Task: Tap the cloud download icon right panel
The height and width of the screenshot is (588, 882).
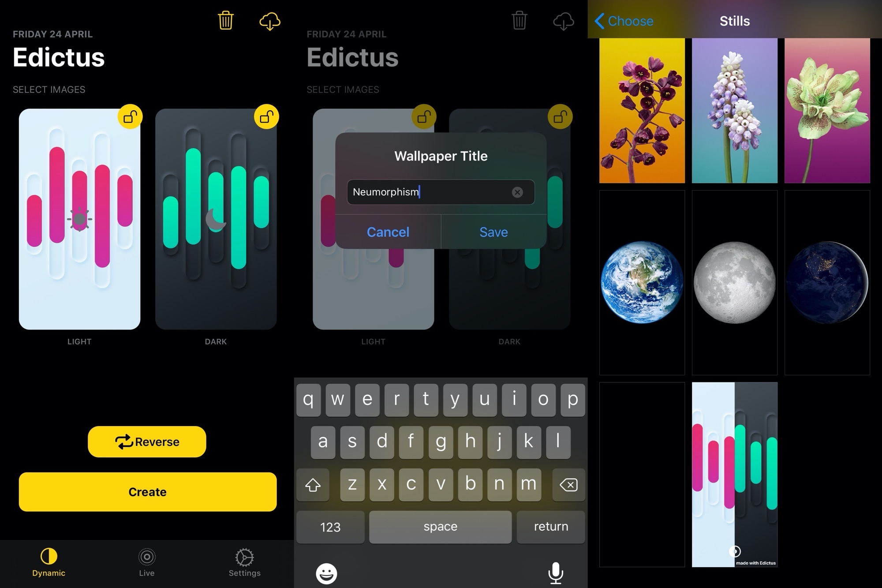Action: coord(562,20)
